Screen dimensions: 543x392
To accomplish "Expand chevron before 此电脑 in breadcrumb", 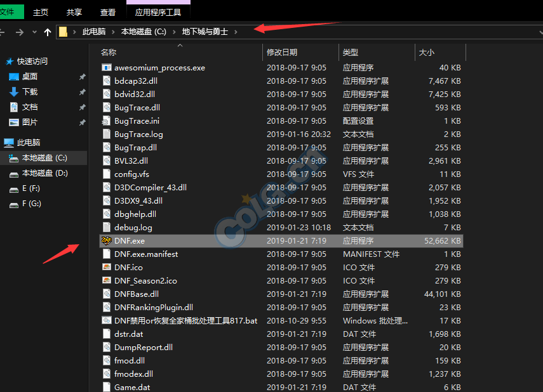I will (74, 32).
